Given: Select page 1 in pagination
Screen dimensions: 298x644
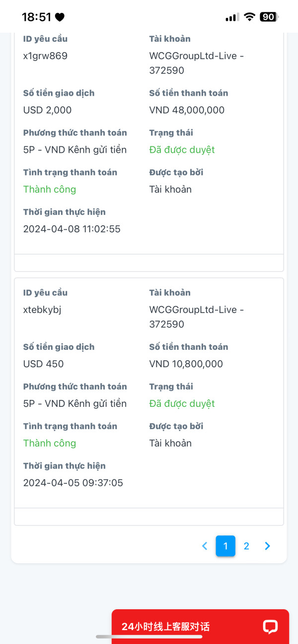Looking at the screenshot, I should coord(225,546).
